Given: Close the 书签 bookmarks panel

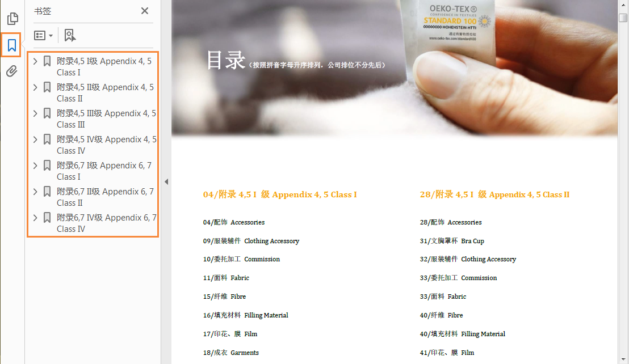Looking at the screenshot, I should [x=145, y=11].
